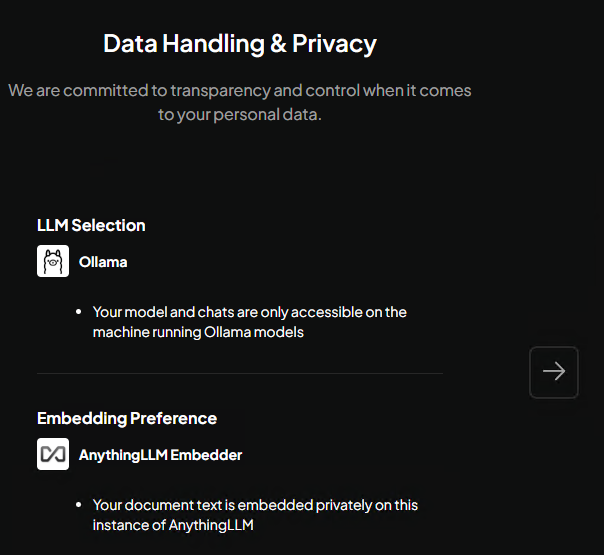Select the Embedding Preference heading
Screen dimensions: 604x555
127,418
